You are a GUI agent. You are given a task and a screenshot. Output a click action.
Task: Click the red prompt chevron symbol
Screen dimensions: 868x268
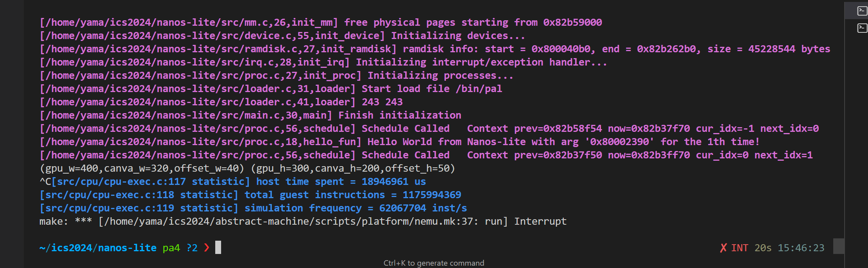click(x=207, y=248)
